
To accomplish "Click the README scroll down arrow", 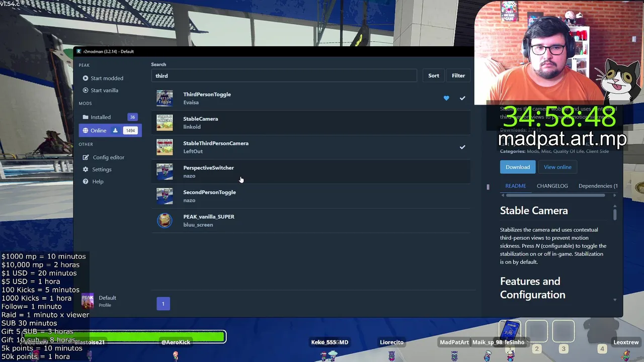I will [615, 300].
